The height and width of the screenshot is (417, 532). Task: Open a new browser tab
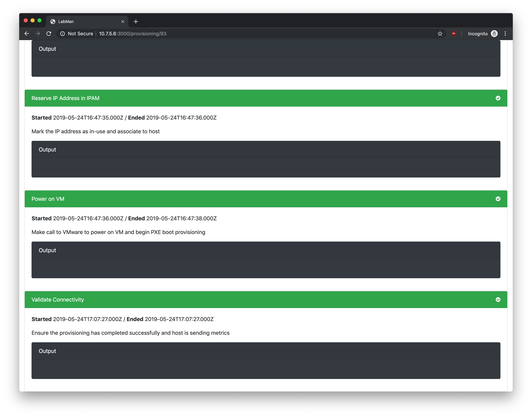(136, 21)
